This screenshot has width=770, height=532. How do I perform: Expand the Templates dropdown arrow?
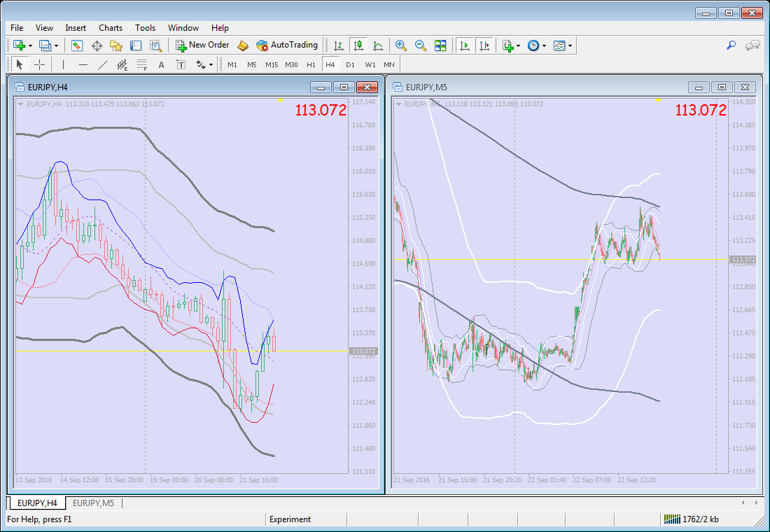(570, 45)
